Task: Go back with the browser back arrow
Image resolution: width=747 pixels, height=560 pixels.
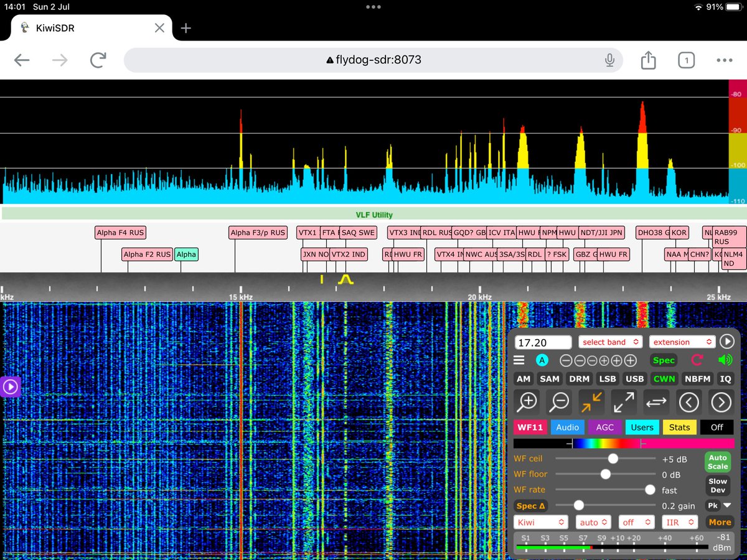Action: coord(22,60)
